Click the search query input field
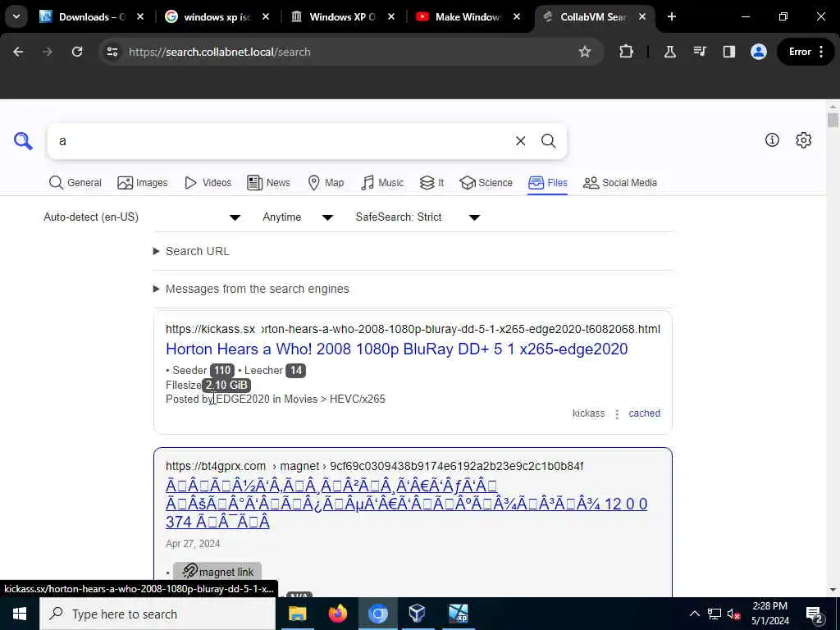This screenshot has width=840, height=630. click(279, 141)
